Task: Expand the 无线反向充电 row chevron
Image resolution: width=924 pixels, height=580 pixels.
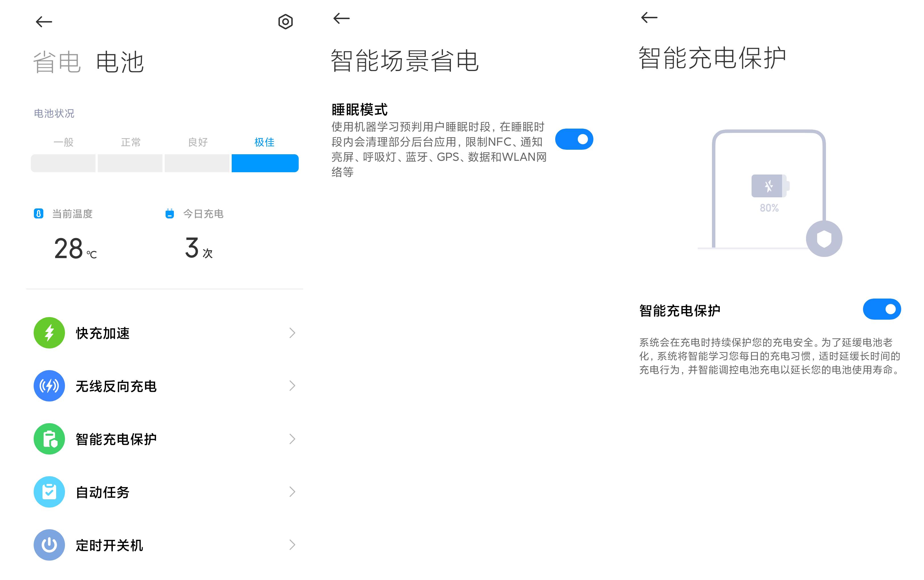Action: 292,386
